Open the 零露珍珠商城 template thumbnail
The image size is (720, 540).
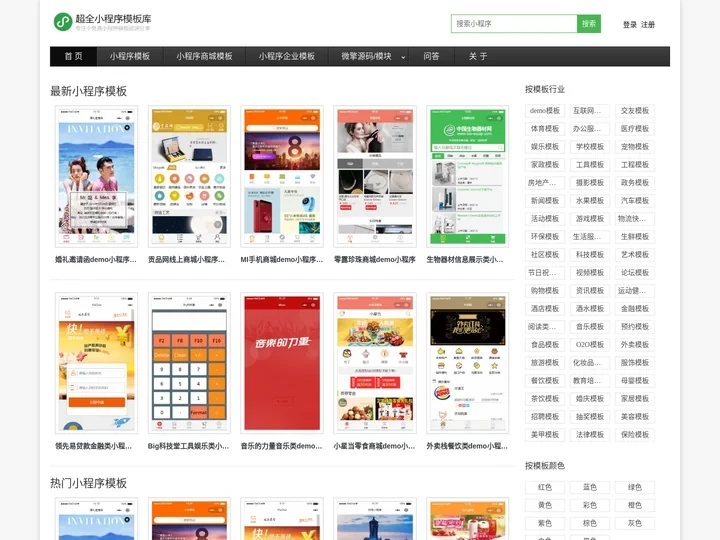375,176
